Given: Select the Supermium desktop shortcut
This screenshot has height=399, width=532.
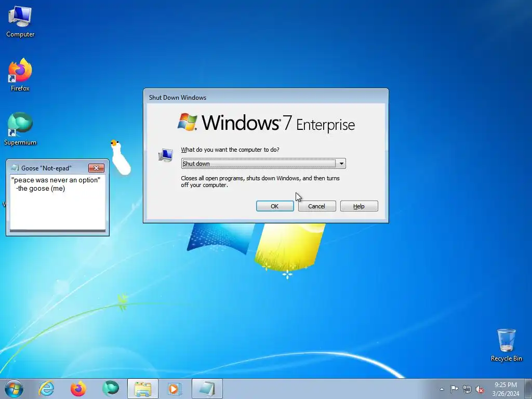Looking at the screenshot, I should point(20,129).
